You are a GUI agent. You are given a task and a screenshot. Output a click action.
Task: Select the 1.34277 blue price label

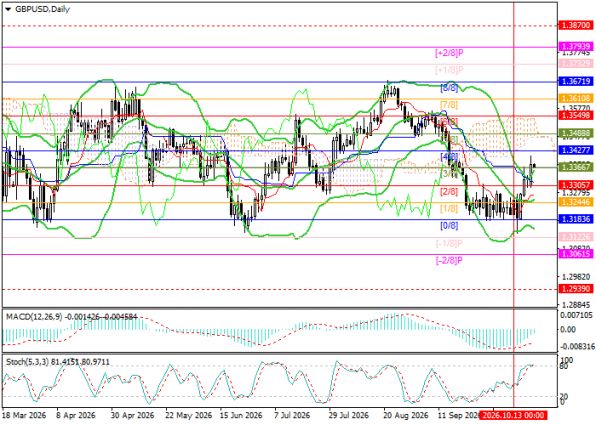[575, 150]
